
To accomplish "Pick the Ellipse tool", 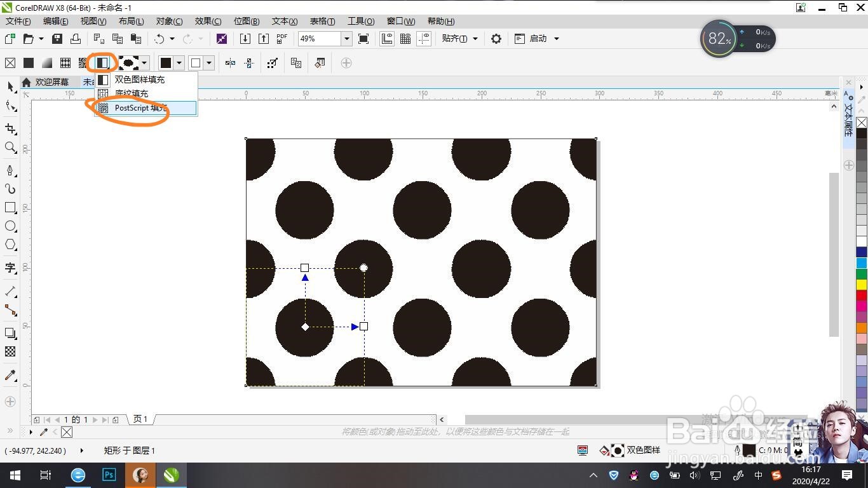I will click(10, 226).
